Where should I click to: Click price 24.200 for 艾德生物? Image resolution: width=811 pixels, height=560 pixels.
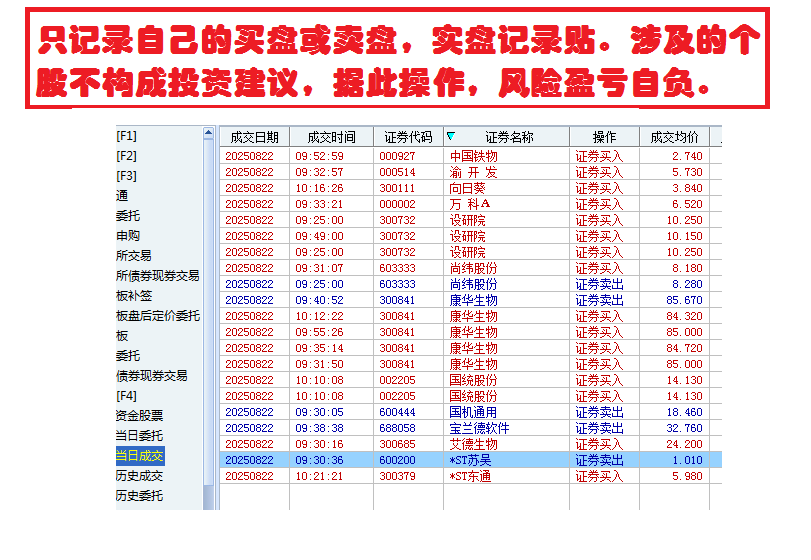point(684,445)
